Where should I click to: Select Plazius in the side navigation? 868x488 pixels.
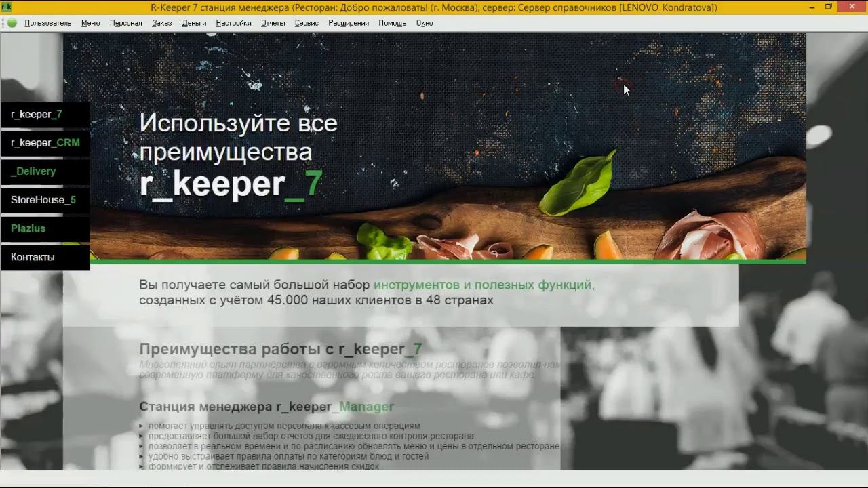45,228
